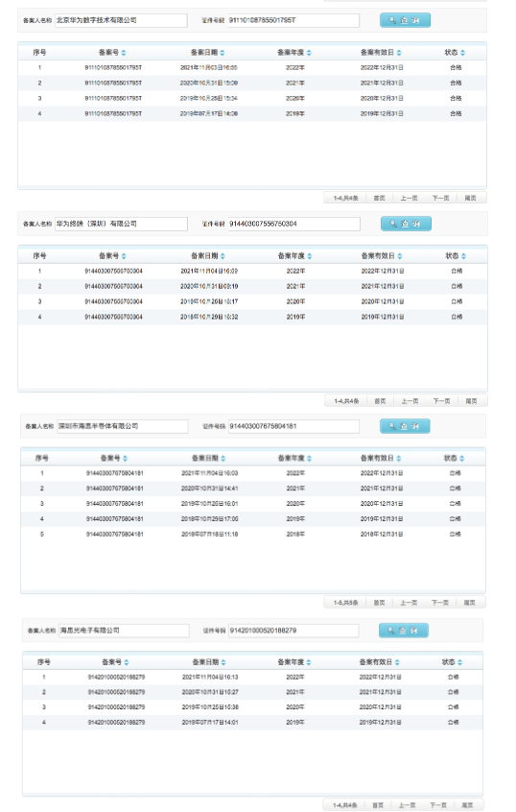Viewport: 516px width, 812px height.
Task: Sort 海思光电子 table by 备案日期
Action: [209, 662]
